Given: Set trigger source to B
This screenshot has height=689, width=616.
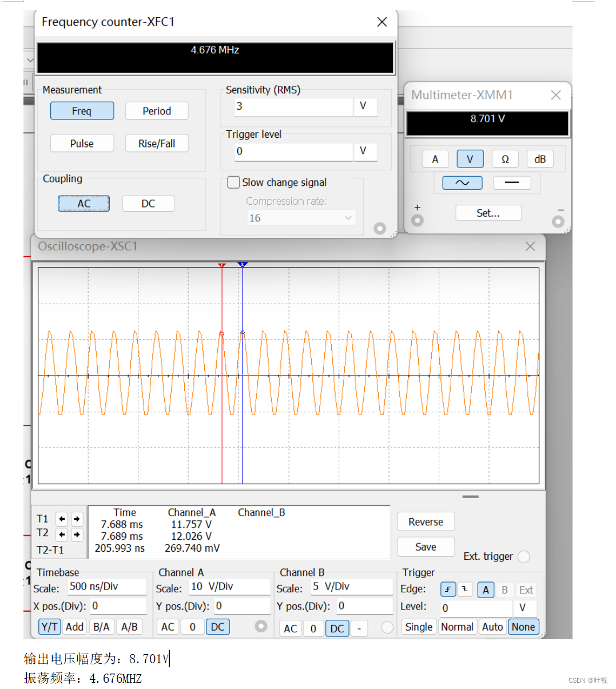Looking at the screenshot, I should tap(504, 590).
